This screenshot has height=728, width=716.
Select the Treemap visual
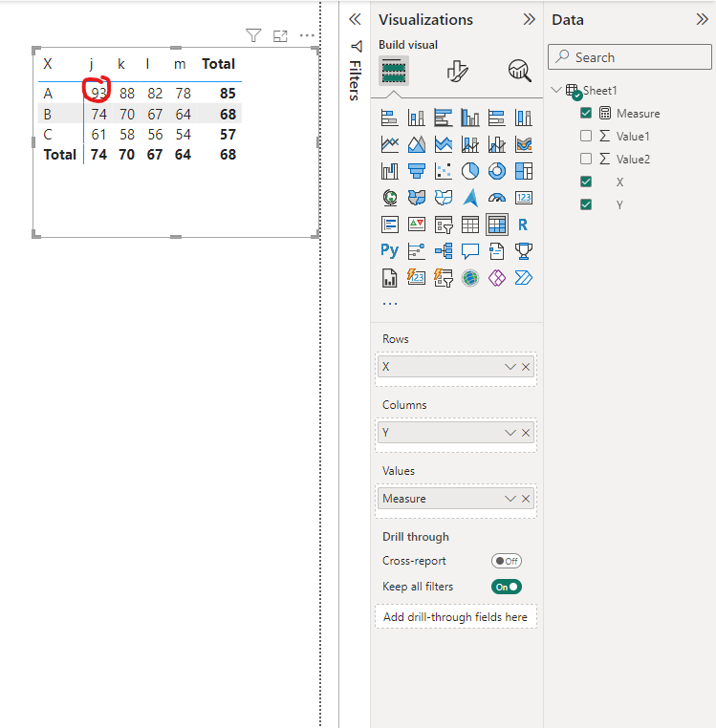524,171
